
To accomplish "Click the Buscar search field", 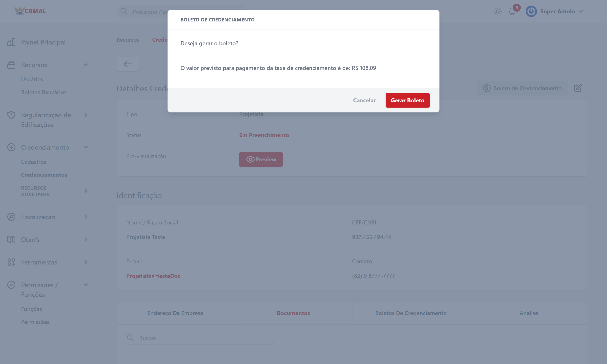I will 199,338.
